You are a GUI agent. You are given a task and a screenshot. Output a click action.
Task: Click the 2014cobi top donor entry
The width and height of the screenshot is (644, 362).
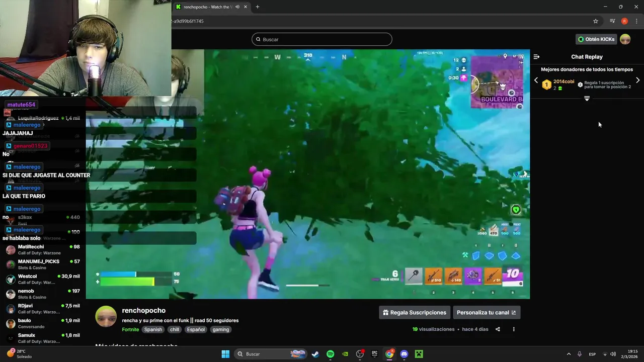click(558, 84)
